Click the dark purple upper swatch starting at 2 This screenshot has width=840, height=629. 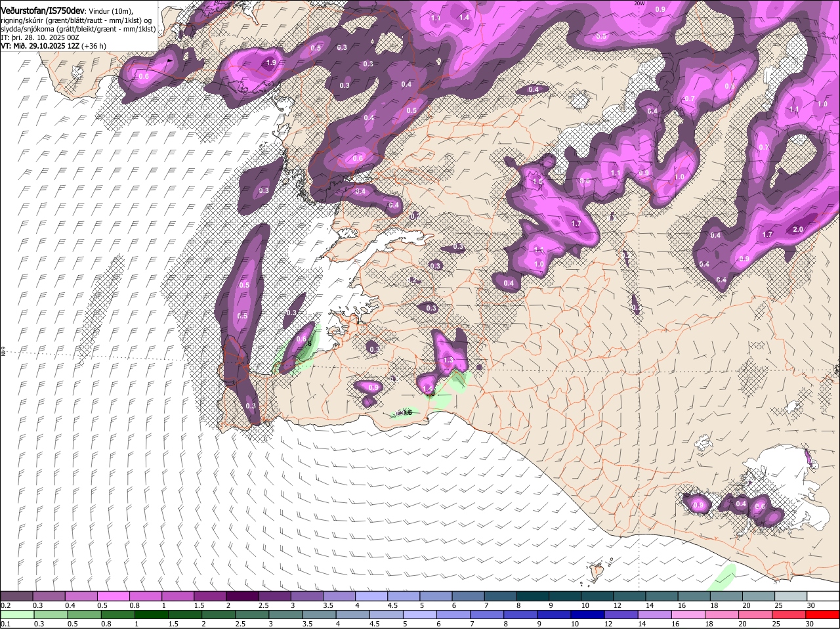(242, 596)
